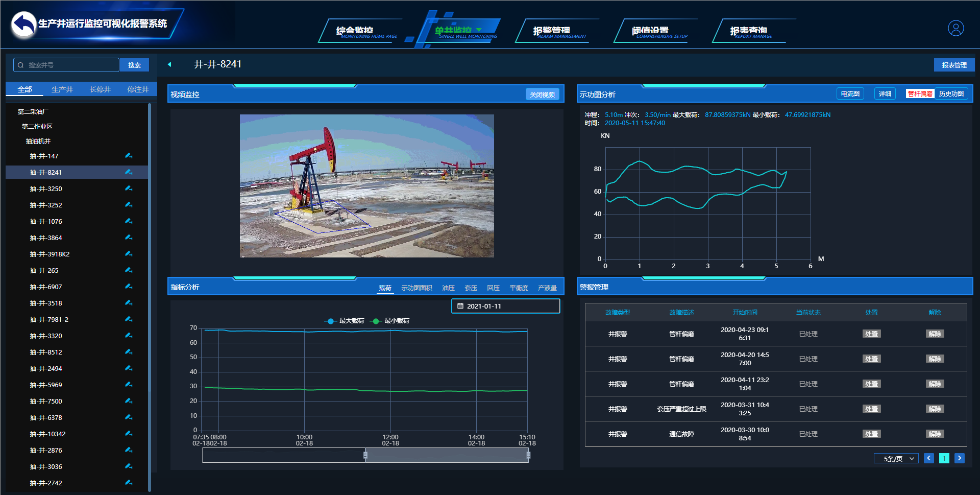Screen dimensions: 980x495
Task: Click pump icon beside 抽-井-1076
Action: 129,221
